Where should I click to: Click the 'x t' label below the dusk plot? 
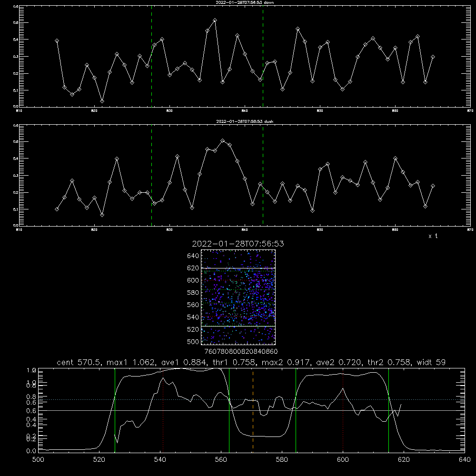click(x=433, y=236)
